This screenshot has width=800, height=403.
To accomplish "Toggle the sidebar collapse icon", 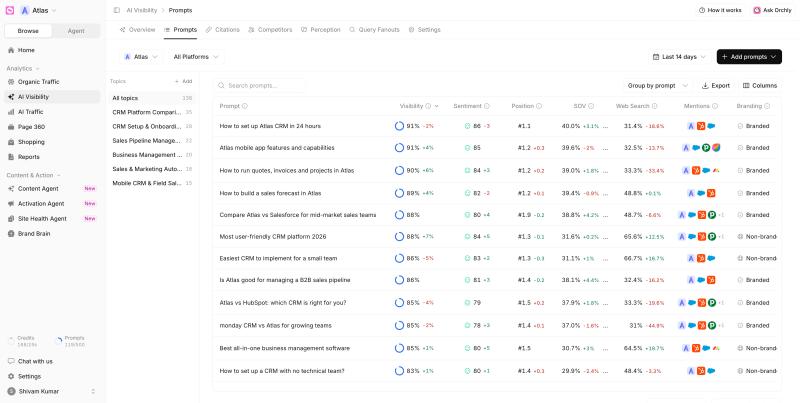I will (117, 10).
